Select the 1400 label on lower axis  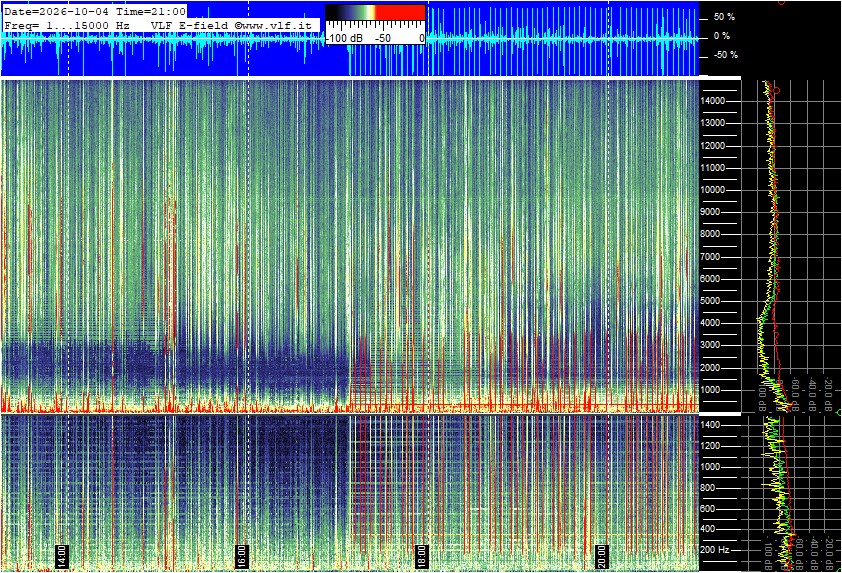coord(710,425)
